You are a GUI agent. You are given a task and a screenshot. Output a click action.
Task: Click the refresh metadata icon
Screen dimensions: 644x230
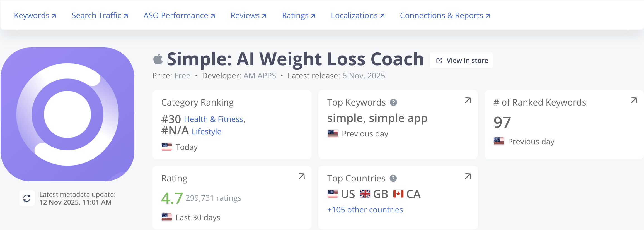(x=27, y=198)
